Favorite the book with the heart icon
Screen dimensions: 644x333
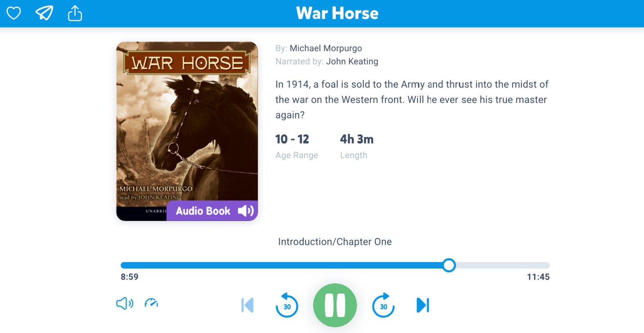[x=14, y=13]
